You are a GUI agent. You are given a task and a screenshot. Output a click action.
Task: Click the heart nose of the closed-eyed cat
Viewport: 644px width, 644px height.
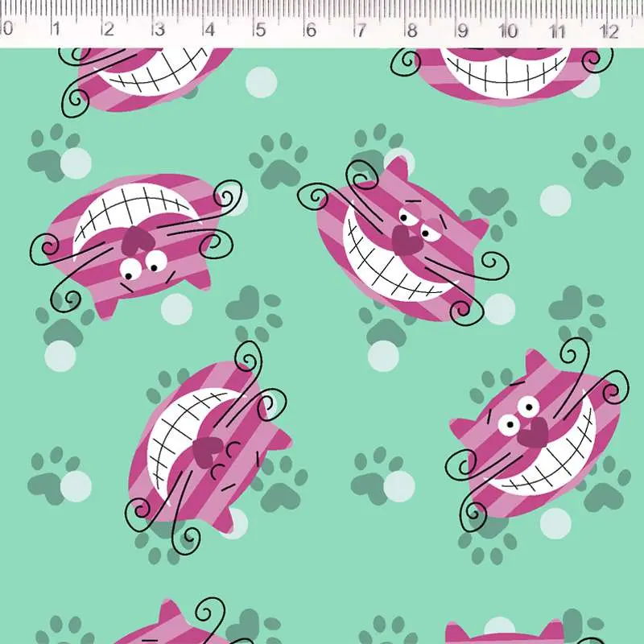[208, 449]
